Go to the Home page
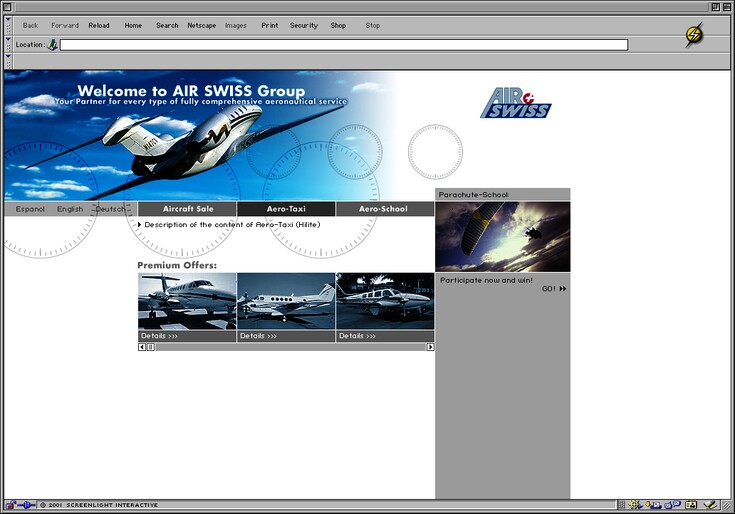The image size is (735, 514). pyautogui.click(x=133, y=25)
